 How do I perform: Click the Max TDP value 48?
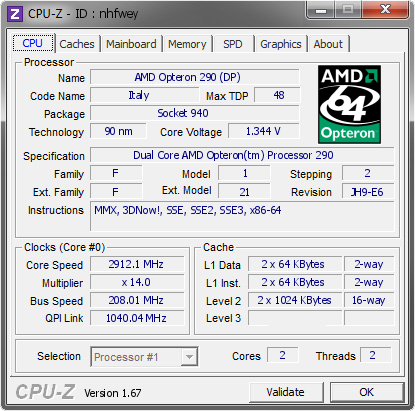[277, 95]
